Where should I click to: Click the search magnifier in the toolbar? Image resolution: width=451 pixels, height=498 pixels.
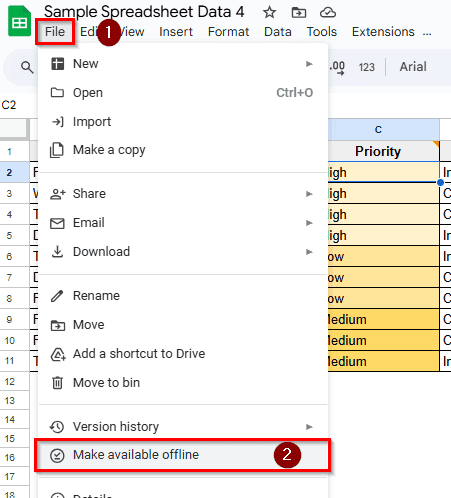27,67
